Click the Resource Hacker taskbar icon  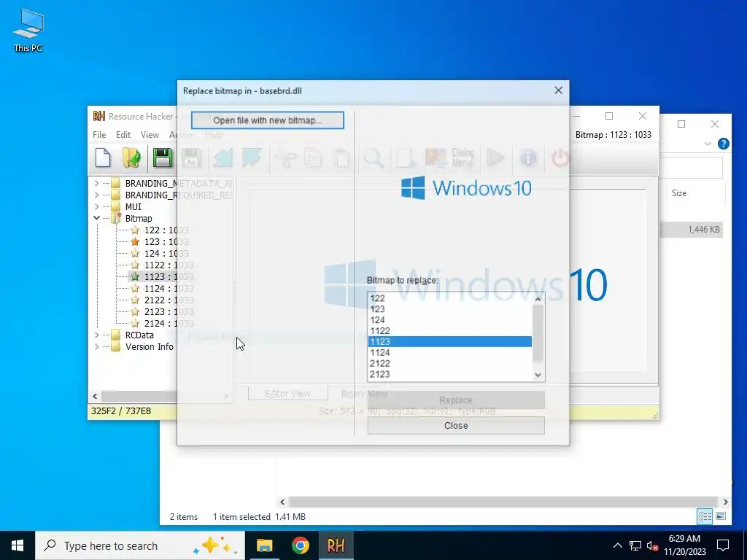point(336,545)
